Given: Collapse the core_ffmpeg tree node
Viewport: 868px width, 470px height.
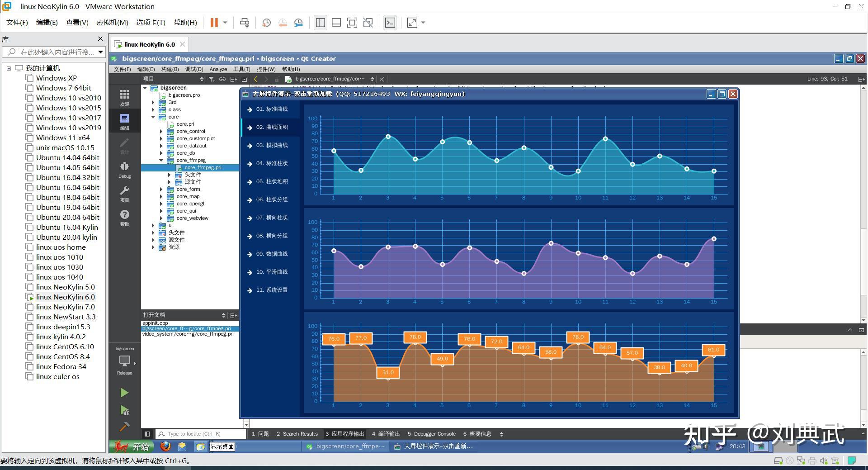Looking at the screenshot, I should coord(161,160).
